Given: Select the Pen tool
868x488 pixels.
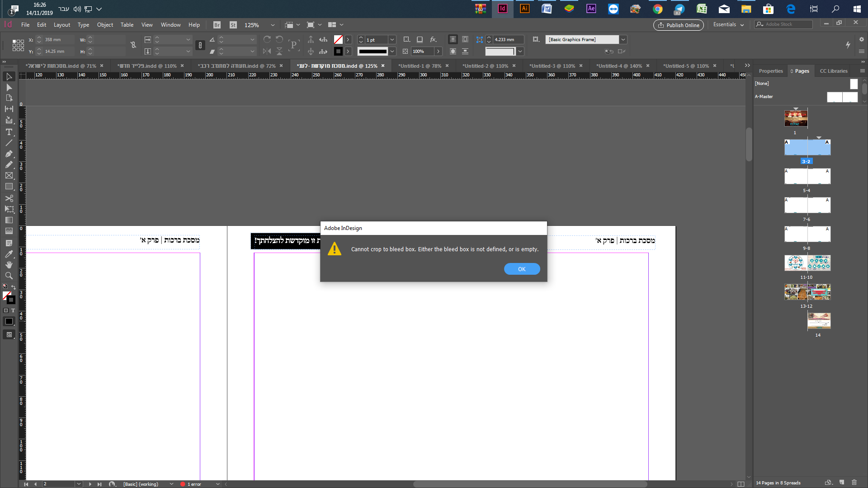Looking at the screenshot, I should 9,154.
